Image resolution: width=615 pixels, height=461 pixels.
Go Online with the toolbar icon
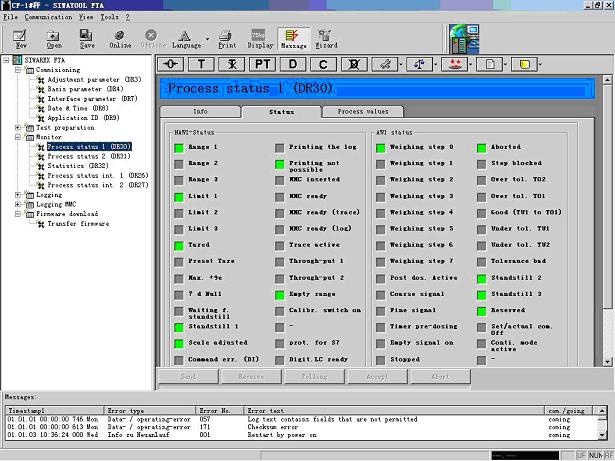tap(120, 39)
